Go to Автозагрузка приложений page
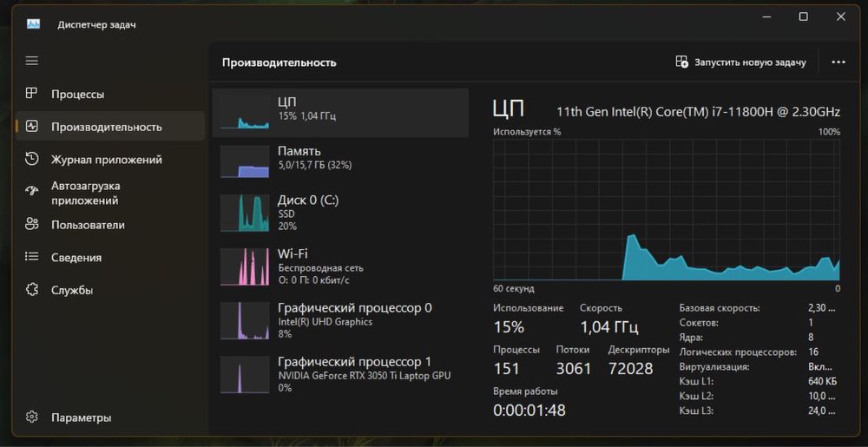This screenshot has width=868, height=447. [110, 193]
